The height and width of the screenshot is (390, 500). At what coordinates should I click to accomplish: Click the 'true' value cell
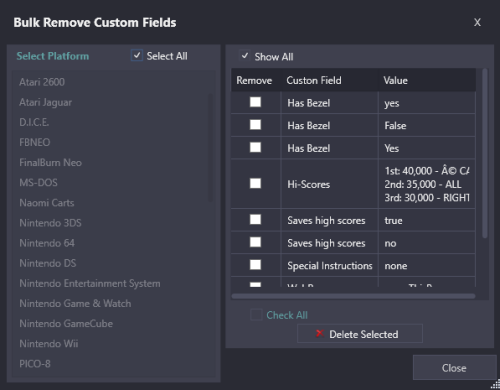pos(427,220)
